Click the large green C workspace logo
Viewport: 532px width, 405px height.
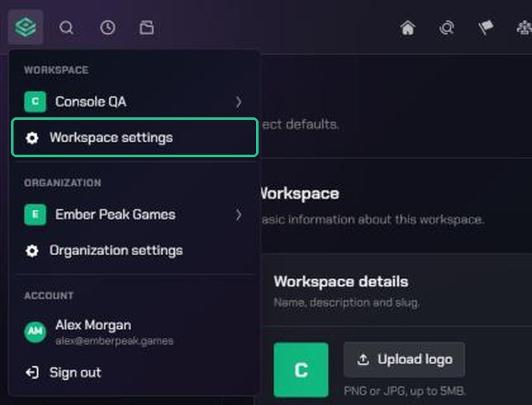tap(301, 370)
